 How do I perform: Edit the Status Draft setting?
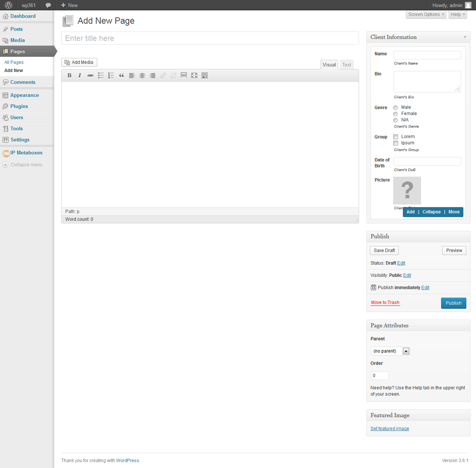401,263
